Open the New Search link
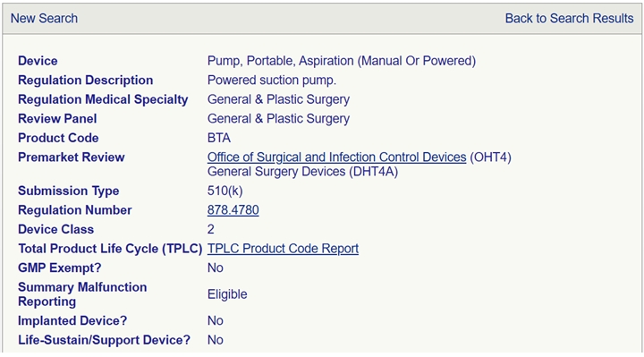Image resolution: width=644 pixels, height=357 pixels. (x=44, y=19)
